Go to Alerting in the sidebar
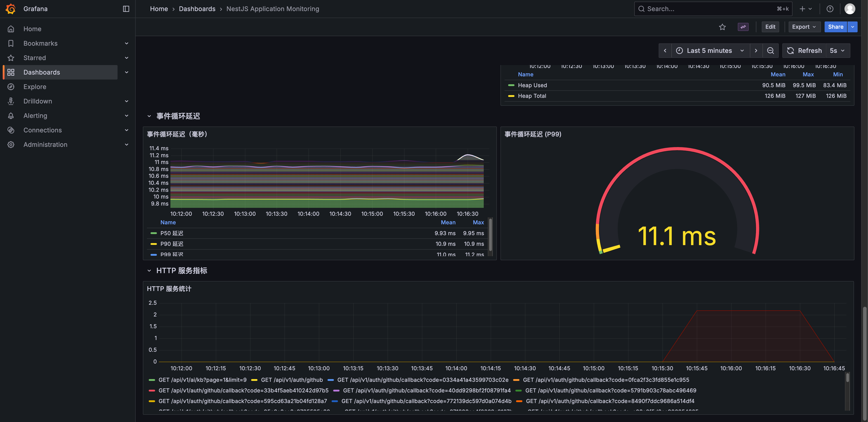The height and width of the screenshot is (422, 868). 35,115
